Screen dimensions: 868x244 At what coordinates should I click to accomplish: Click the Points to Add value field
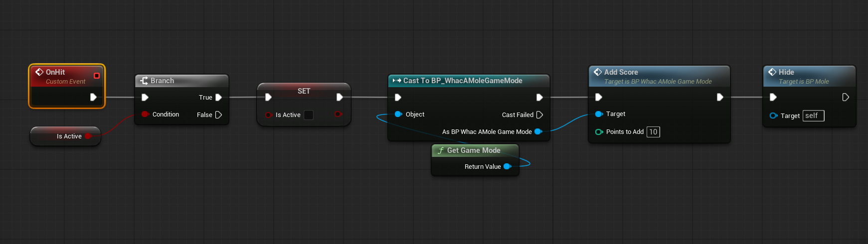coord(653,132)
